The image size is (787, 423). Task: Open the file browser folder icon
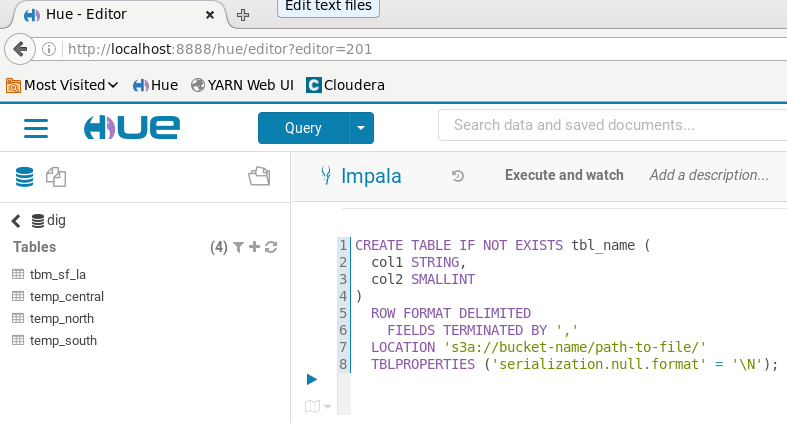[x=259, y=176]
